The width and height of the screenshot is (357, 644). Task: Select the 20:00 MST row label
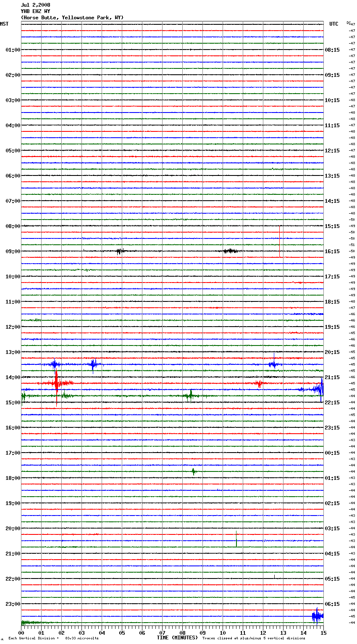pos(13,529)
